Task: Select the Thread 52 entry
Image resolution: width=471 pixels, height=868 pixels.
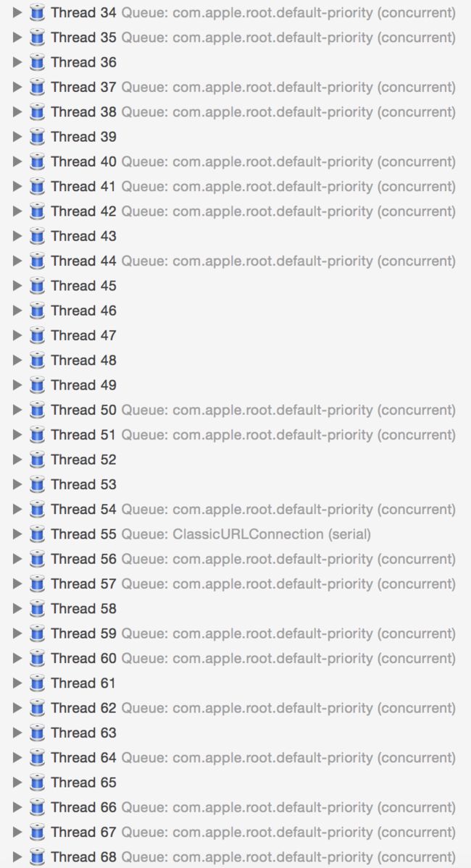Action: click(x=83, y=460)
